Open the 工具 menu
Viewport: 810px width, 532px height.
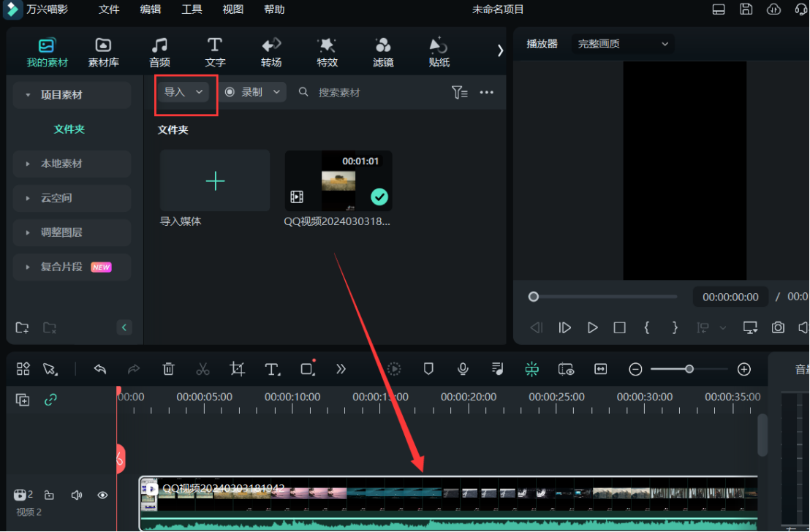(x=192, y=9)
